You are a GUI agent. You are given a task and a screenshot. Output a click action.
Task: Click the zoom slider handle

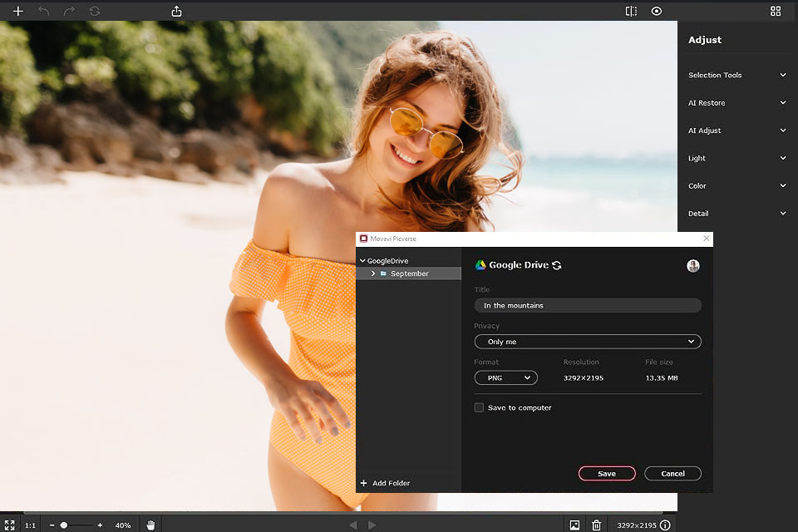click(64, 525)
